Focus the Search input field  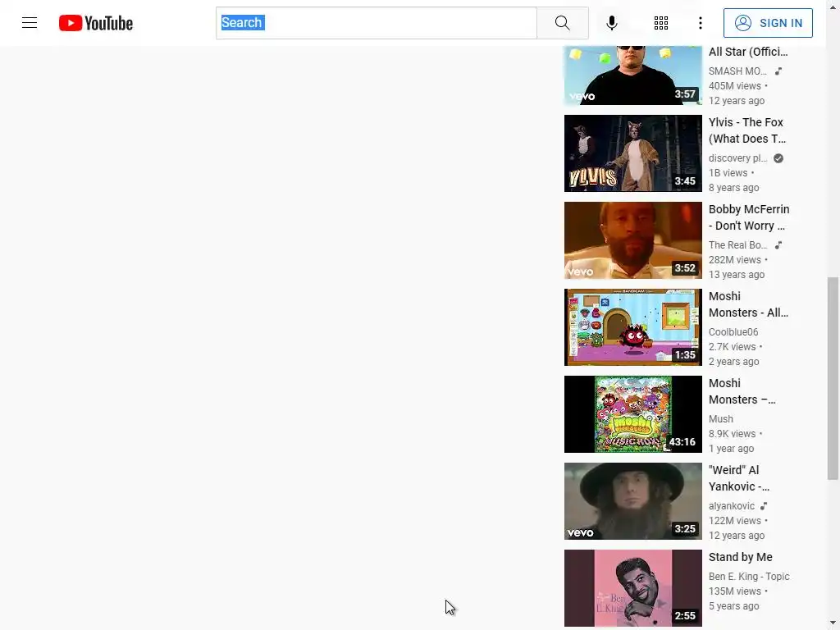coord(376,23)
